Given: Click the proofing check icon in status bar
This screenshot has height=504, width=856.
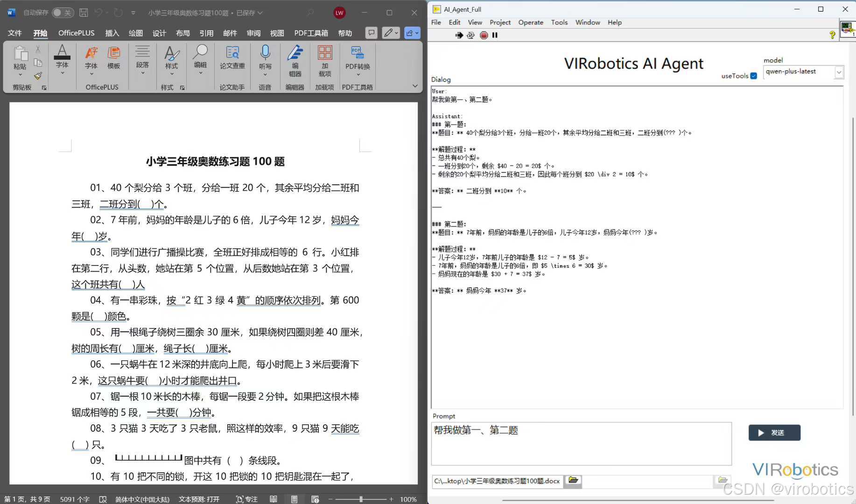Looking at the screenshot, I should click(x=103, y=499).
